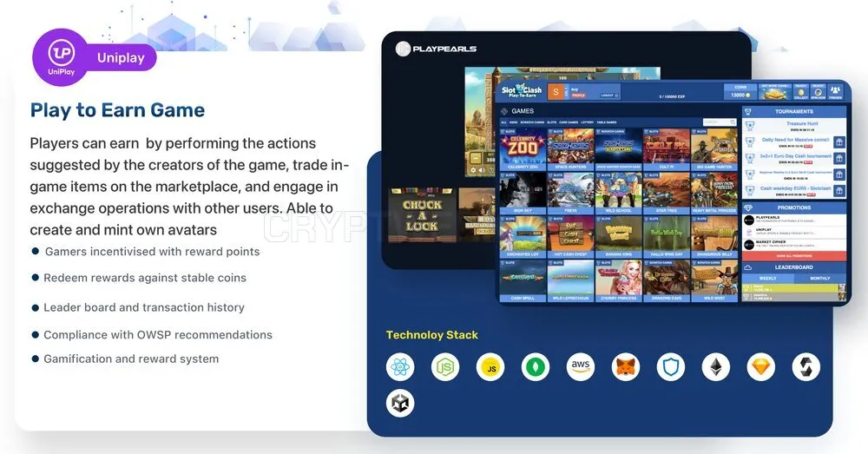Click the UniPlay logo circle
Screen dimensions: 868x454
[61, 57]
